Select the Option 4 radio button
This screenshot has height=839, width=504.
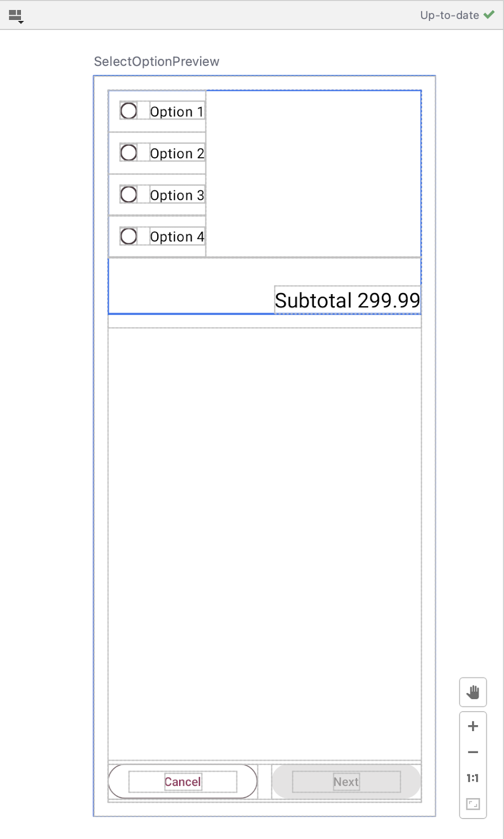128,236
